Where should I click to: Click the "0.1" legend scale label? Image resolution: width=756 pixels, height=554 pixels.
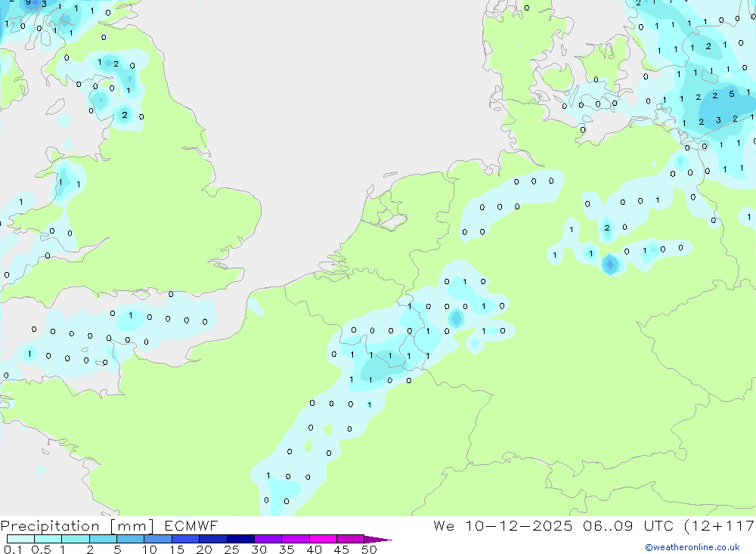point(13,549)
